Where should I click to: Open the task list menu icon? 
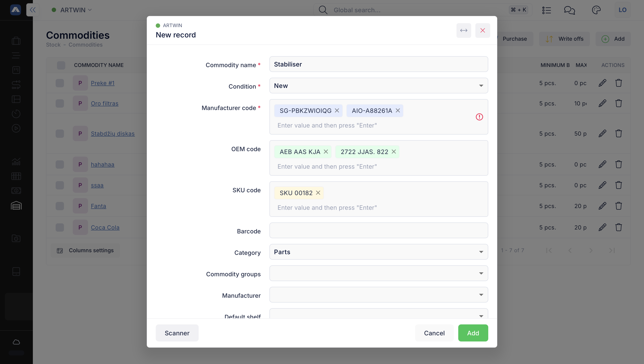546,10
